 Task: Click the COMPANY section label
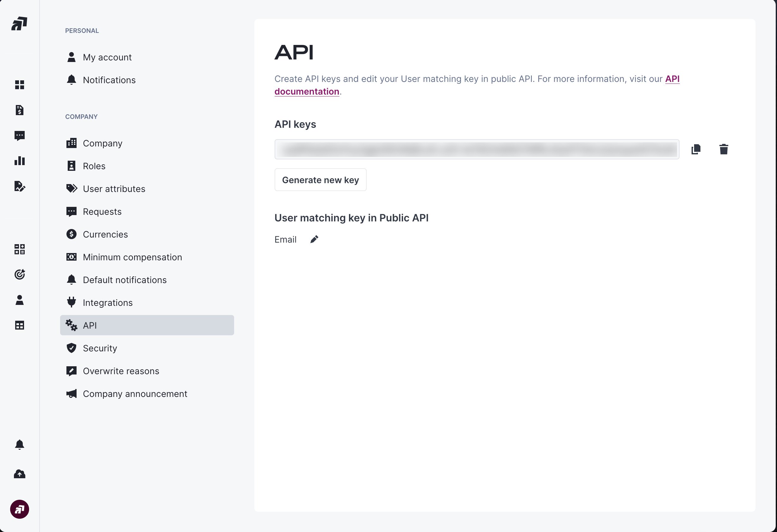81,117
